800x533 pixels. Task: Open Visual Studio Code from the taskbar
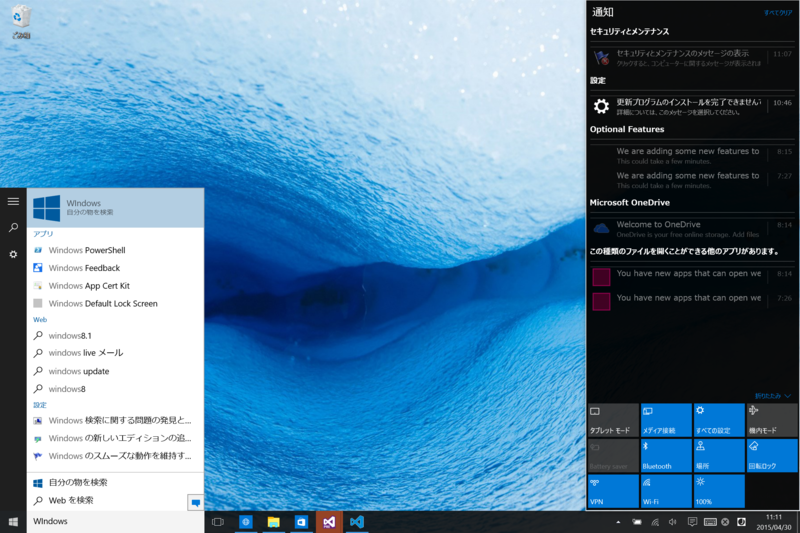pos(357,522)
